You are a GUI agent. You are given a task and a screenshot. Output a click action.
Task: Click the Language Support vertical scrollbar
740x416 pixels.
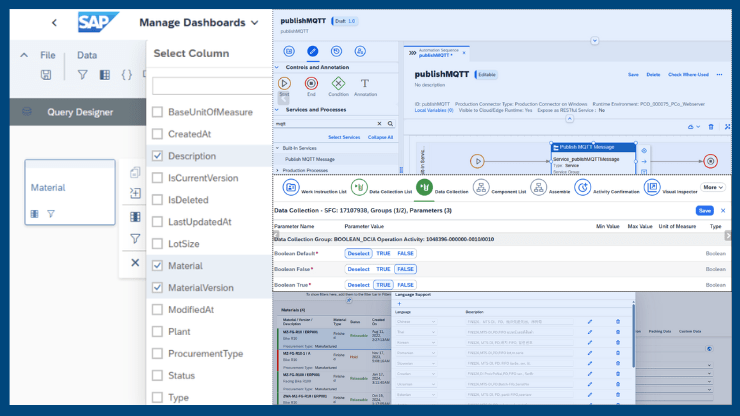pos(633,336)
